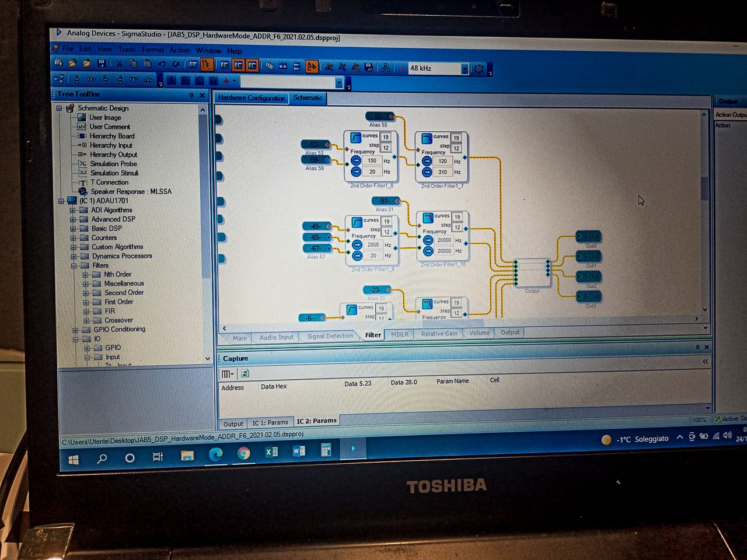Select the Simulation Probe tree item

[x=113, y=164]
